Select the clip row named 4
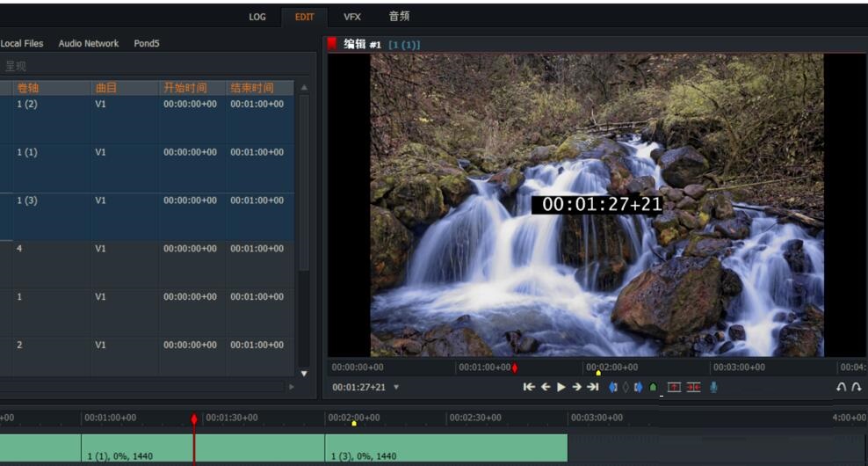Screen dimensions: 868x466 click(147, 265)
